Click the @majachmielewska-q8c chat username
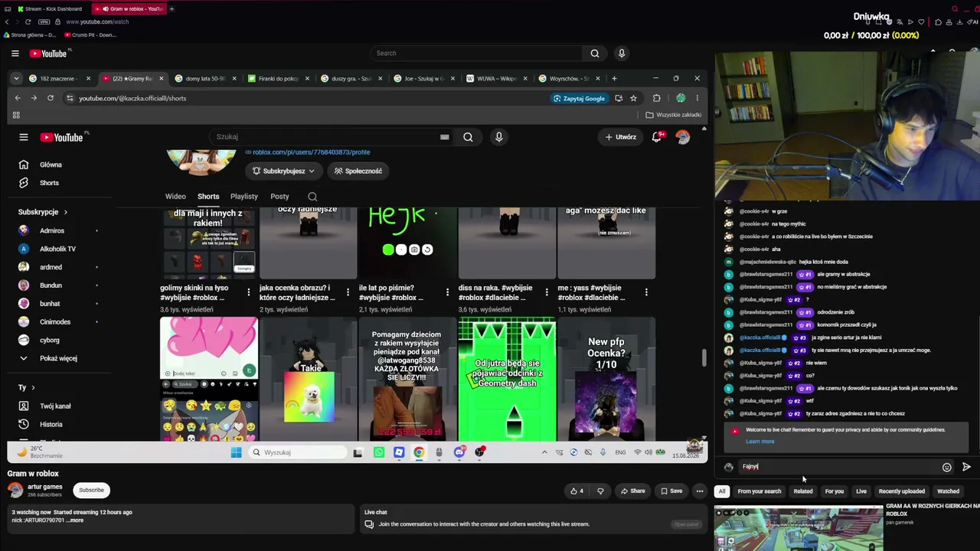Image resolution: width=980 pixels, height=551 pixels. [x=769, y=262]
